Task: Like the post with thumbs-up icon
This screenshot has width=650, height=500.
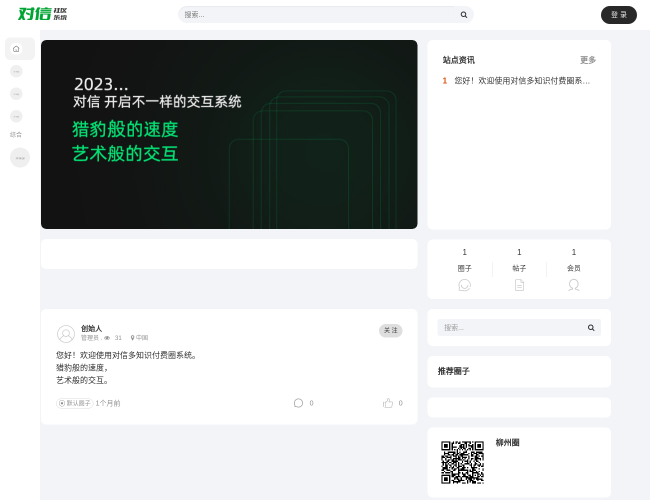Action: [388, 403]
